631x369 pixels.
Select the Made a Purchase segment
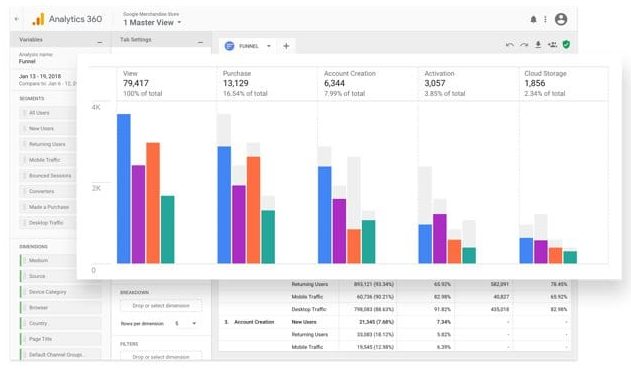tap(49, 207)
